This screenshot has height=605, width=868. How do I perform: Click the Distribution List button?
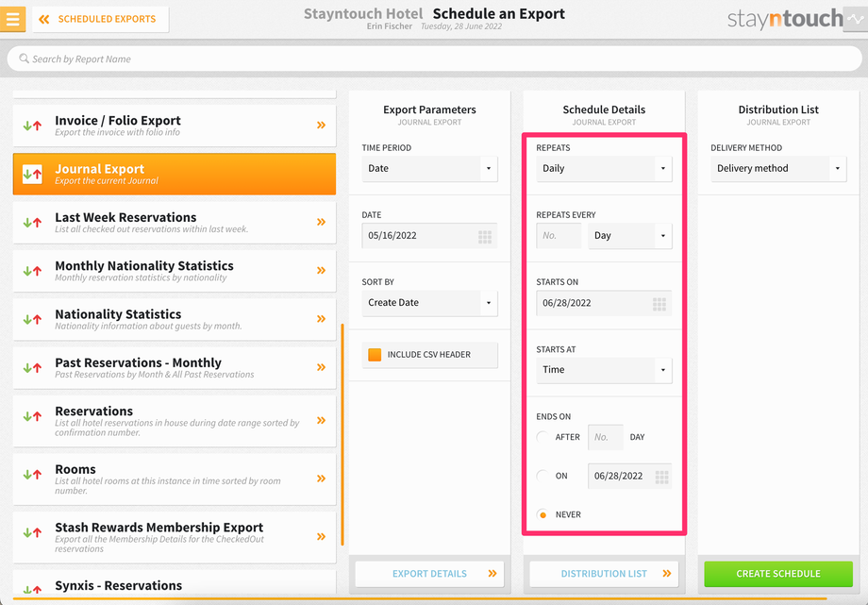(604, 574)
